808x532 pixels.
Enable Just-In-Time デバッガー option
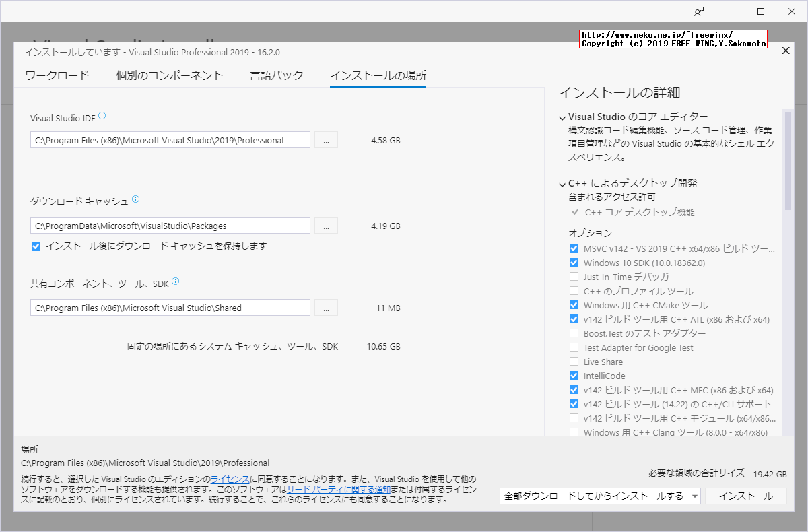(x=574, y=277)
